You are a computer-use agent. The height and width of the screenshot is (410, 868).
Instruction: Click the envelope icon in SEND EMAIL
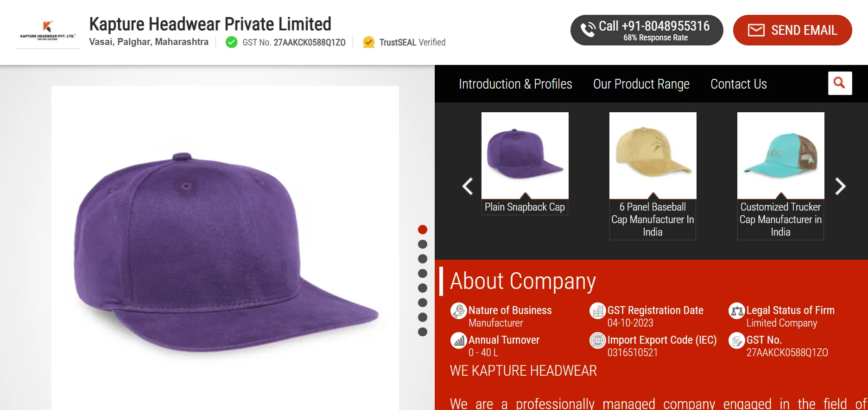click(x=756, y=30)
